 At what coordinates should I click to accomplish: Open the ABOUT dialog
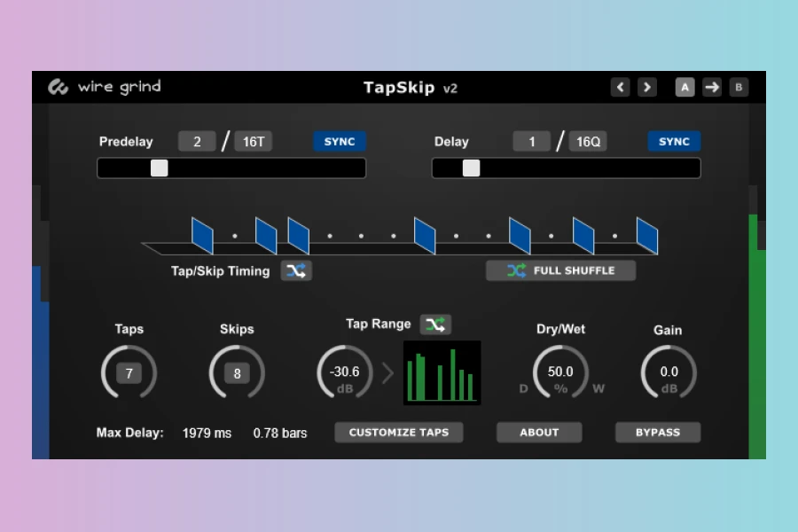(x=539, y=432)
